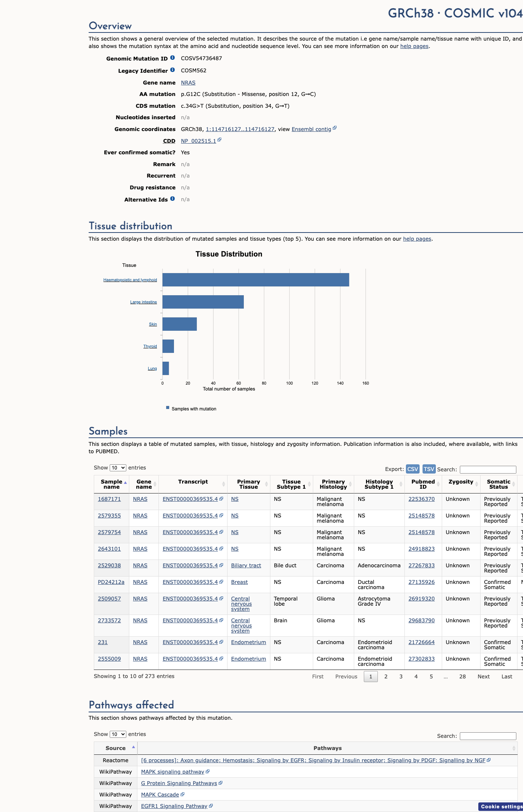Open Pubmed ID 22536370 link

421,499
